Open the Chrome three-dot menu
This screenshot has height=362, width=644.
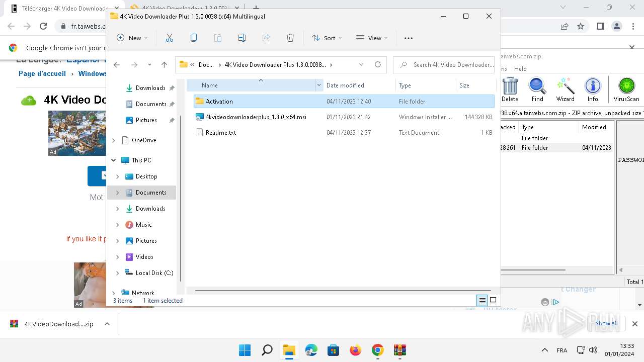(x=632, y=26)
